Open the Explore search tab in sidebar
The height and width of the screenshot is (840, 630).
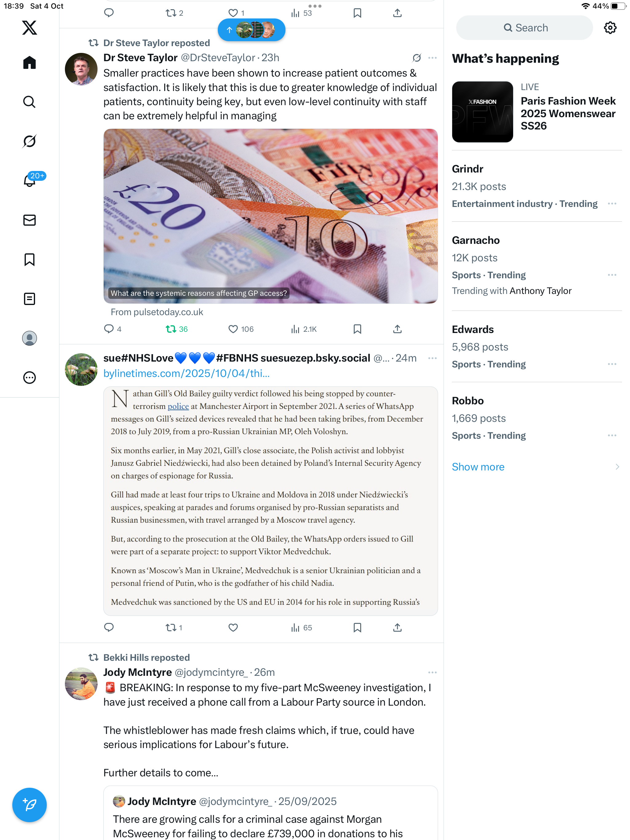click(29, 102)
